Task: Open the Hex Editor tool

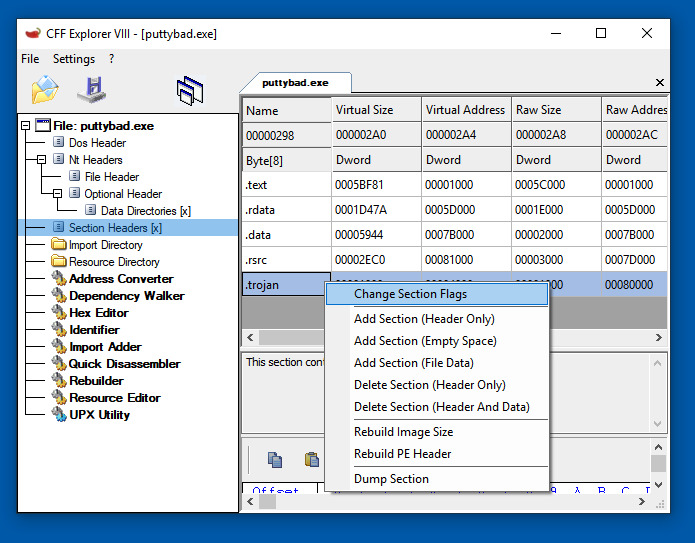Action: coord(98,313)
